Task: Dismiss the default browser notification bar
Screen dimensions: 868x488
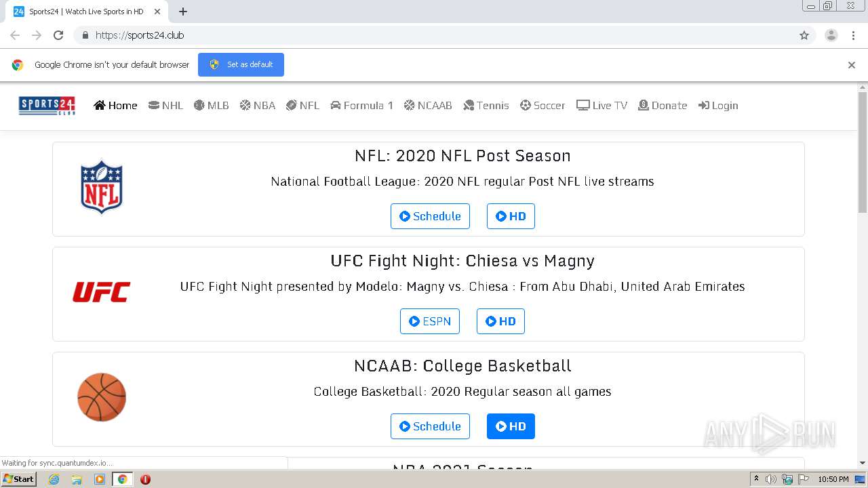Action: pos(852,65)
